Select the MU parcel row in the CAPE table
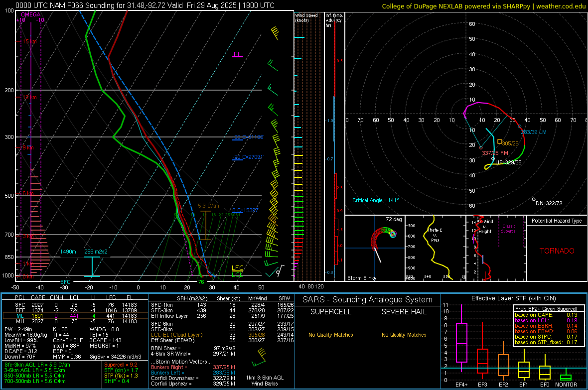The image size is (588, 390). coord(75,321)
